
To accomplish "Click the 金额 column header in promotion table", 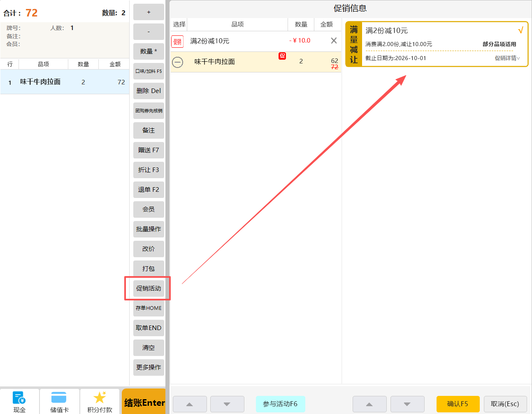I will (x=327, y=25).
